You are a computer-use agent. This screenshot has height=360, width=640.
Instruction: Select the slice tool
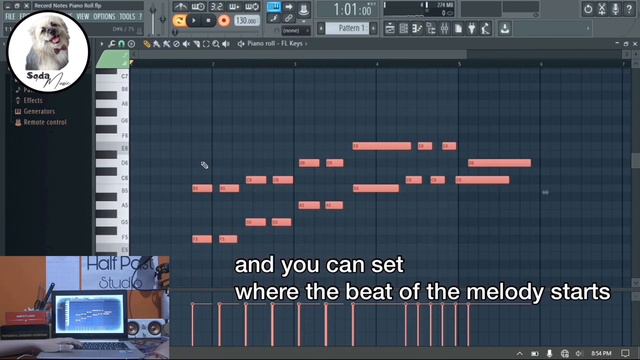196,44
